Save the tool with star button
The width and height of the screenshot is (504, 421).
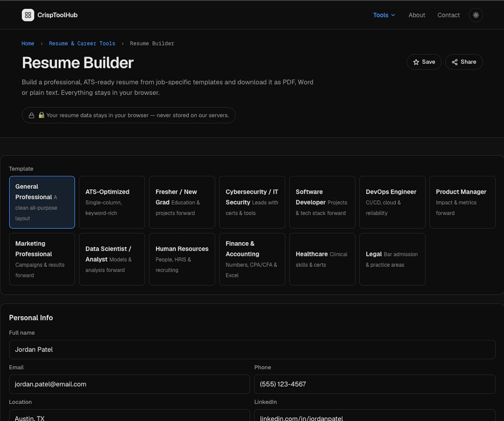424,62
